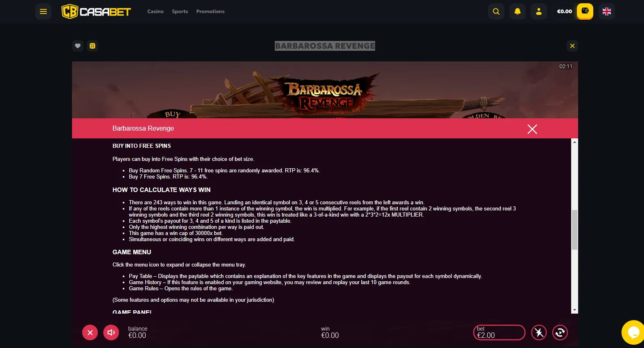This screenshot has width=644, height=348.
Task: Click the BARBAROSSA REVENGE title text
Action: 325,46
